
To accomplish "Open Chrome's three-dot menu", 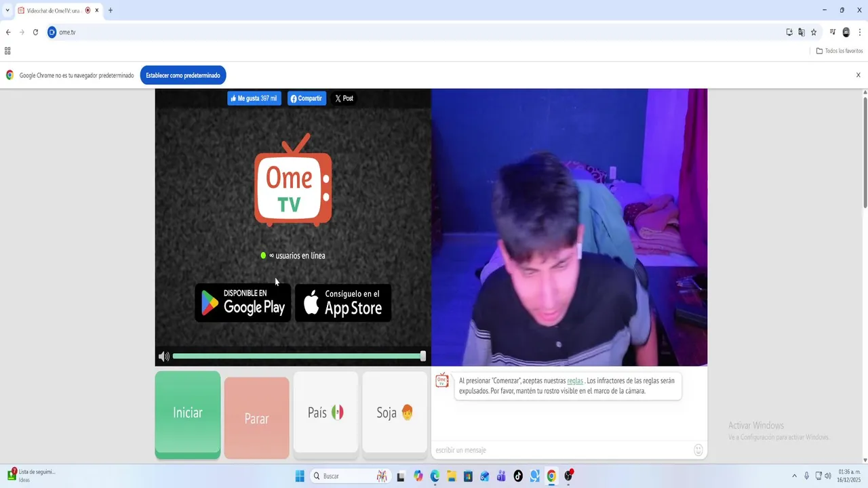I will coord(859,32).
